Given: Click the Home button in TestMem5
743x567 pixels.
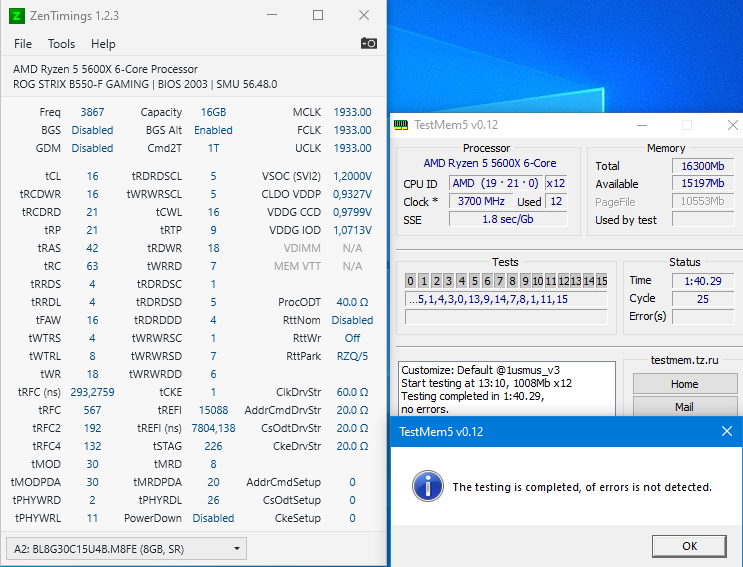Looking at the screenshot, I should coord(685,384).
